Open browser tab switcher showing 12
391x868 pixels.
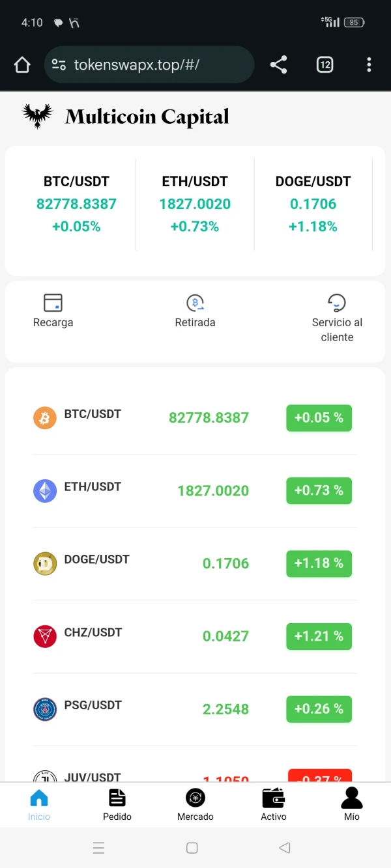325,64
